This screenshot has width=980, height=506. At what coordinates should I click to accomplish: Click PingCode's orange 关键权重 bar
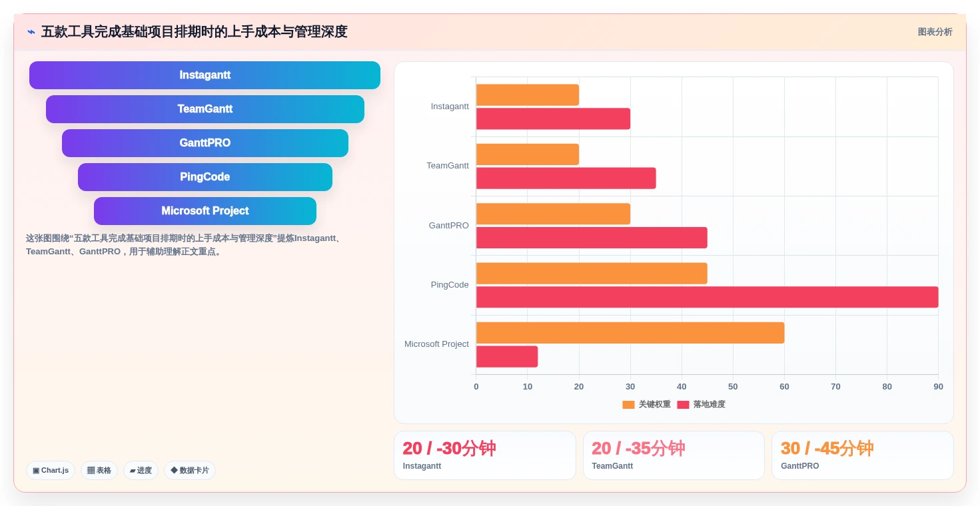click(592, 274)
